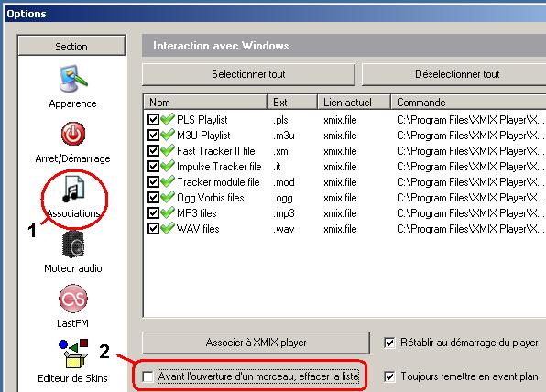This screenshot has height=392, width=546.
Task: Open the Associations music file icon
Action: coord(73,189)
